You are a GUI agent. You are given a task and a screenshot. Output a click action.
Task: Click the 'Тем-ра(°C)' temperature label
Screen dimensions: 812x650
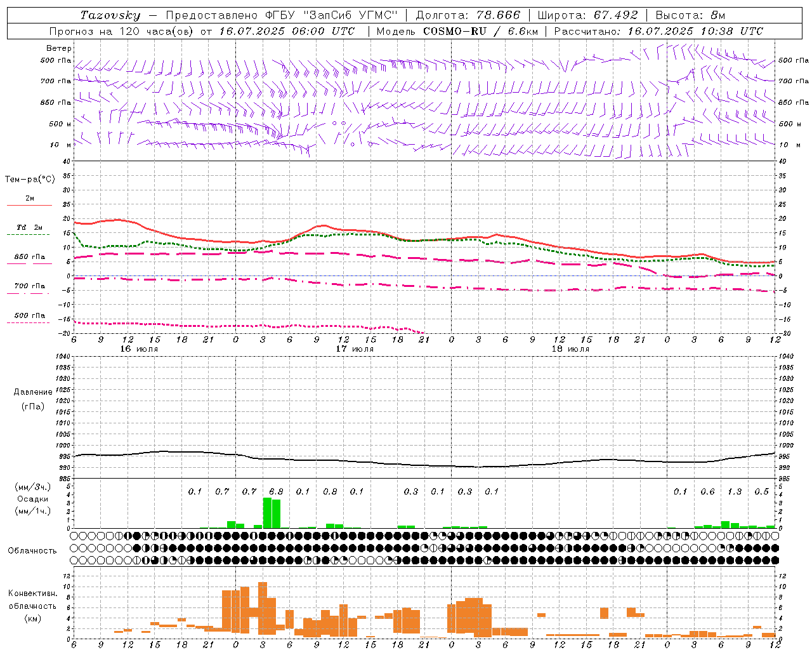(30, 180)
